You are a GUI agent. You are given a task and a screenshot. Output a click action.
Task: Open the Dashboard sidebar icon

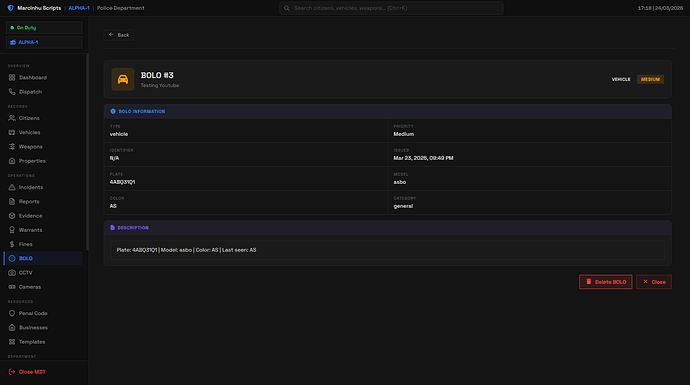click(12, 77)
